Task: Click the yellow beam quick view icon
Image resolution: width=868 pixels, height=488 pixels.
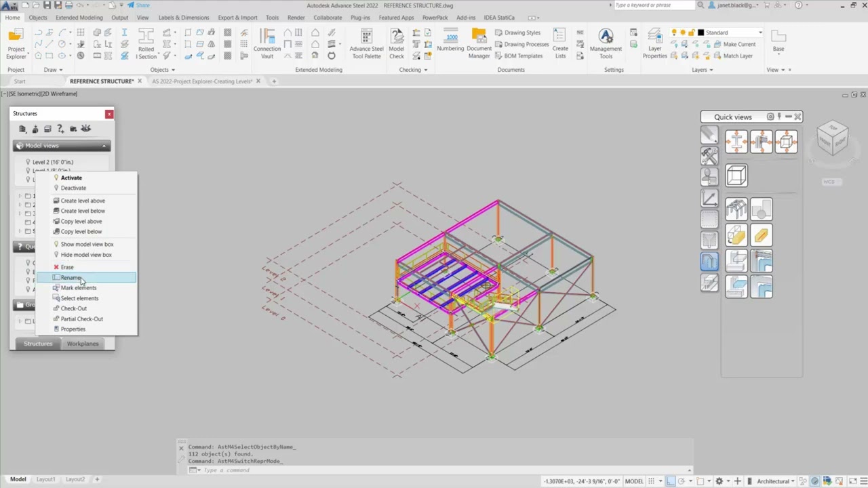Action: [761, 235]
